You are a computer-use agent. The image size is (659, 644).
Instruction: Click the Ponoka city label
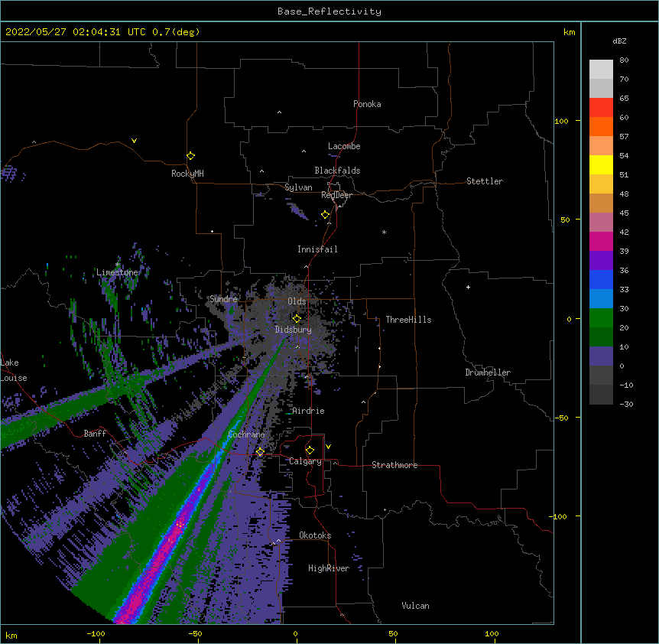coord(367,104)
